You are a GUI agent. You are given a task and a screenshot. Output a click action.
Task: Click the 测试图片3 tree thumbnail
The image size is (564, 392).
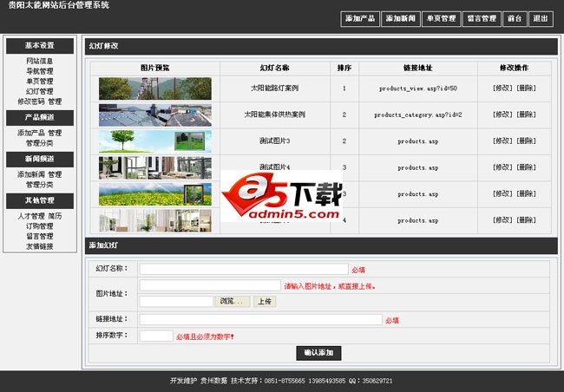[155, 141]
